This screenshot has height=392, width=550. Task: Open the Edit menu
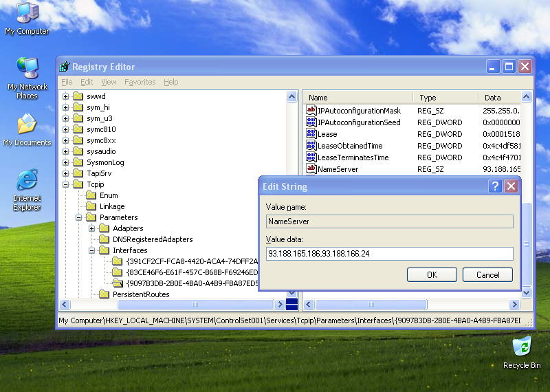[x=87, y=82]
